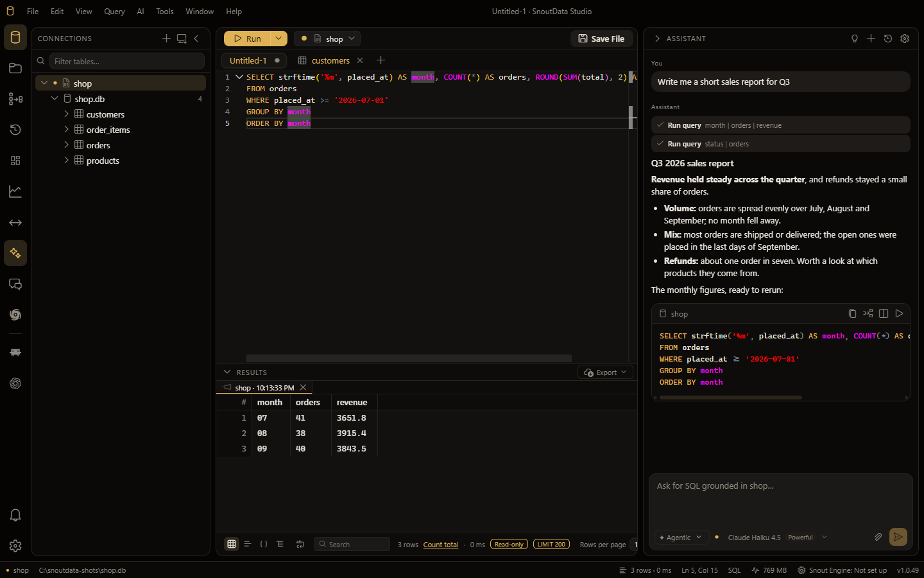Click the Count total link

click(x=441, y=545)
